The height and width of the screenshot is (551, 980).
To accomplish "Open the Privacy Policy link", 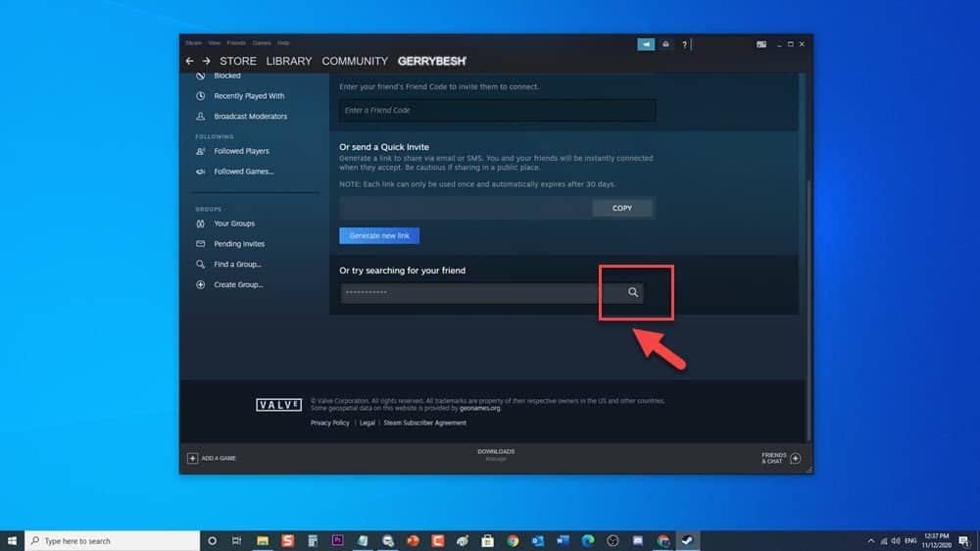I will pos(330,423).
